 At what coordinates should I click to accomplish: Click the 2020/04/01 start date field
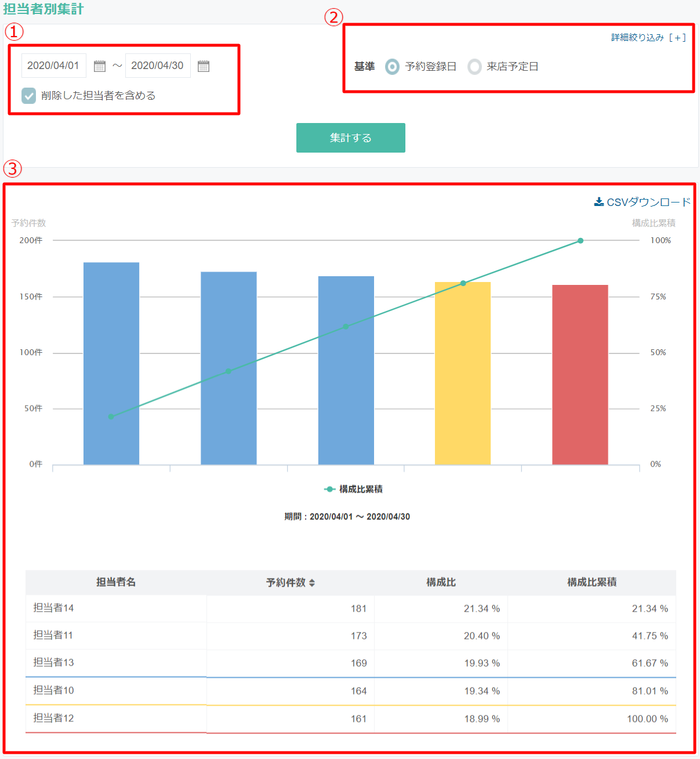coord(54,66)
